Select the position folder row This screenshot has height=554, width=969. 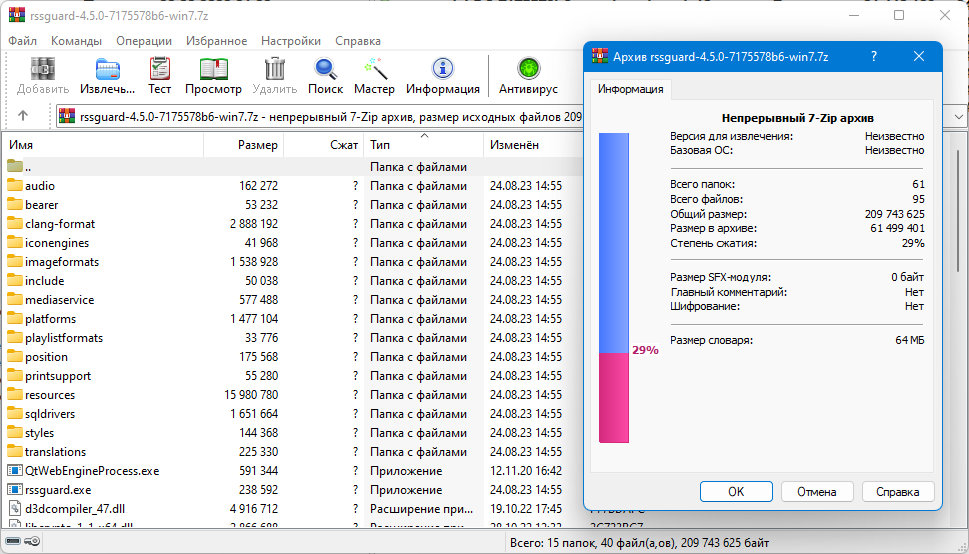click(292, 357)
